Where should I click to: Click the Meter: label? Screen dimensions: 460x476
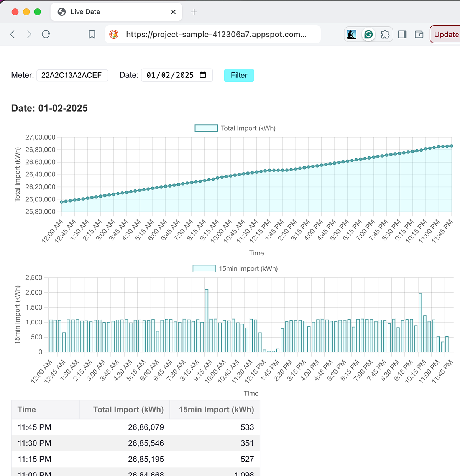pyautogui.click(x=23, y=75)
